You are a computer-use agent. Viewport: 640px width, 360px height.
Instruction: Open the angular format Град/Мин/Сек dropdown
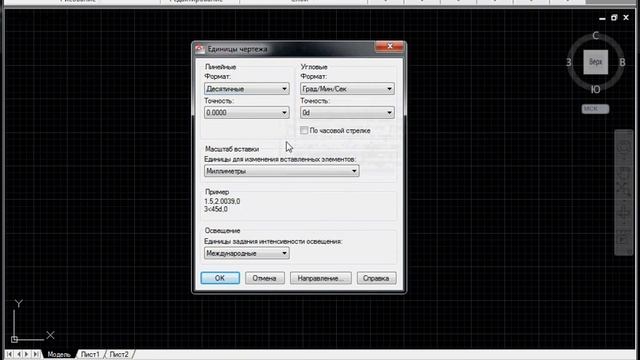[347, 89]
